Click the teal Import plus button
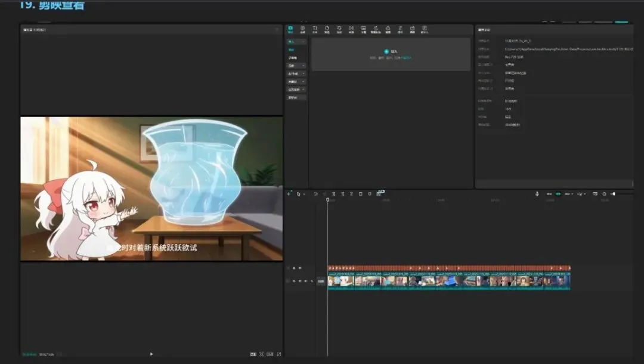The height and width of the screenshot is (364, 644). (x=386, y=51)
